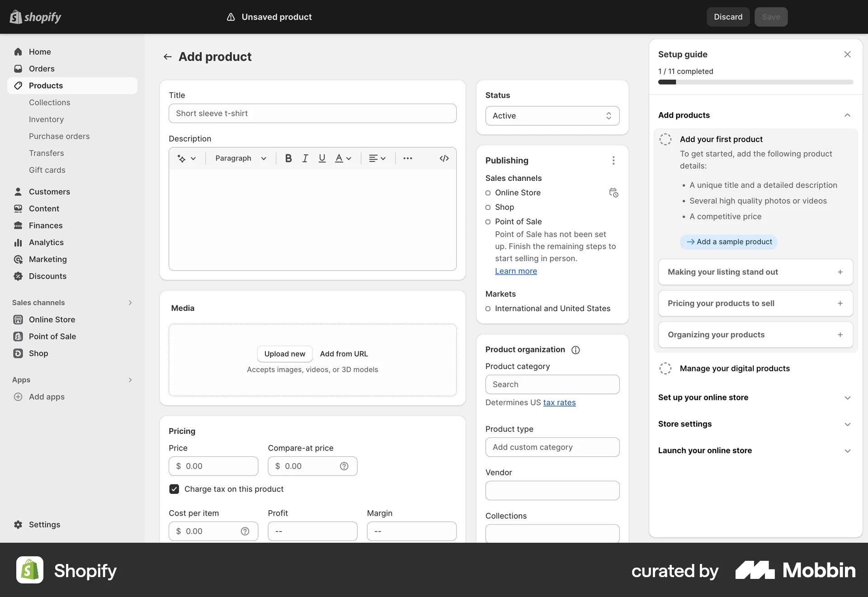Click the help icon next to Compare-at price
The height and width of the screenshot is (597, 868).
pos(344,466)
